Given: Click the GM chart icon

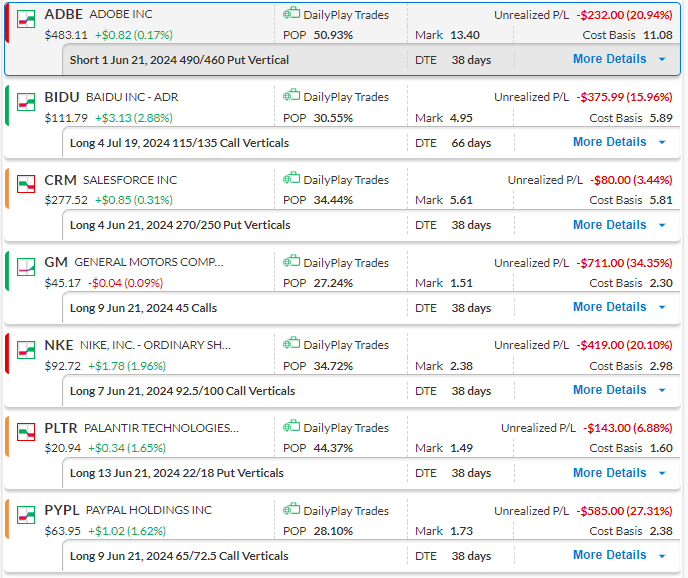Looking at the screenshot, I should pos(26,267).
